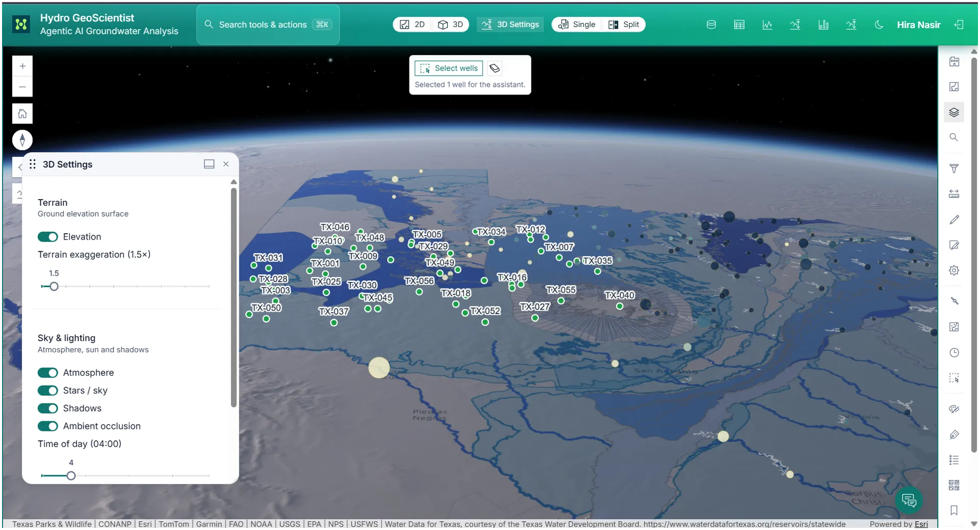
Task: Open the paint palette styling tool in right sidebar
Action: (x=954, y=409)
